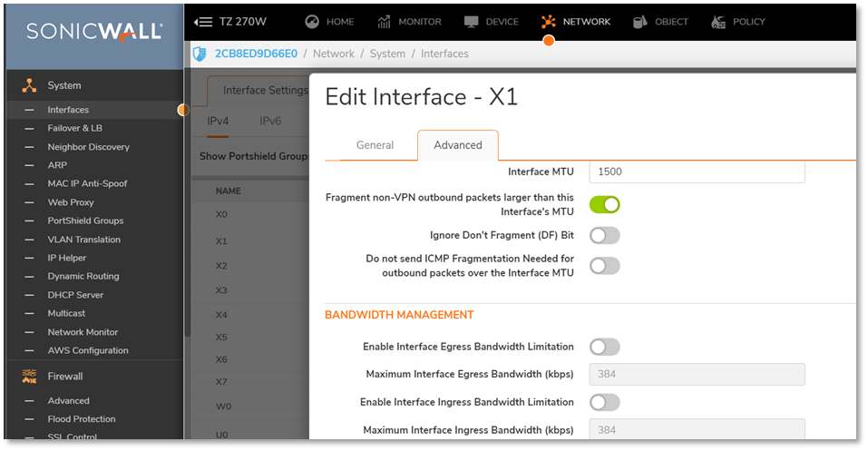Enable Interface Ingress Bandwidth Limitation

[604, 402]
